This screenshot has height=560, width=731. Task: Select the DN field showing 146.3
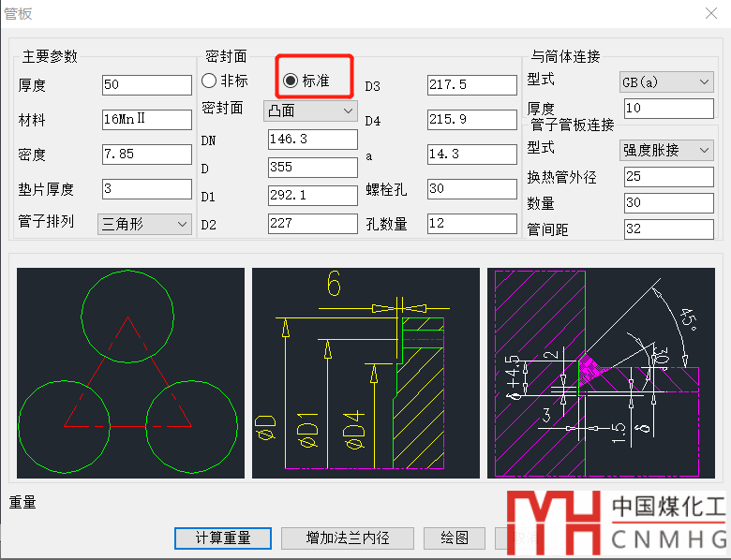coord(312,140)
